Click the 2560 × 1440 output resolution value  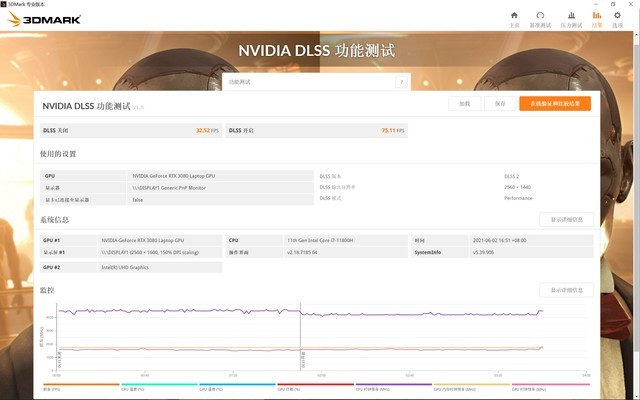(518, 187)
